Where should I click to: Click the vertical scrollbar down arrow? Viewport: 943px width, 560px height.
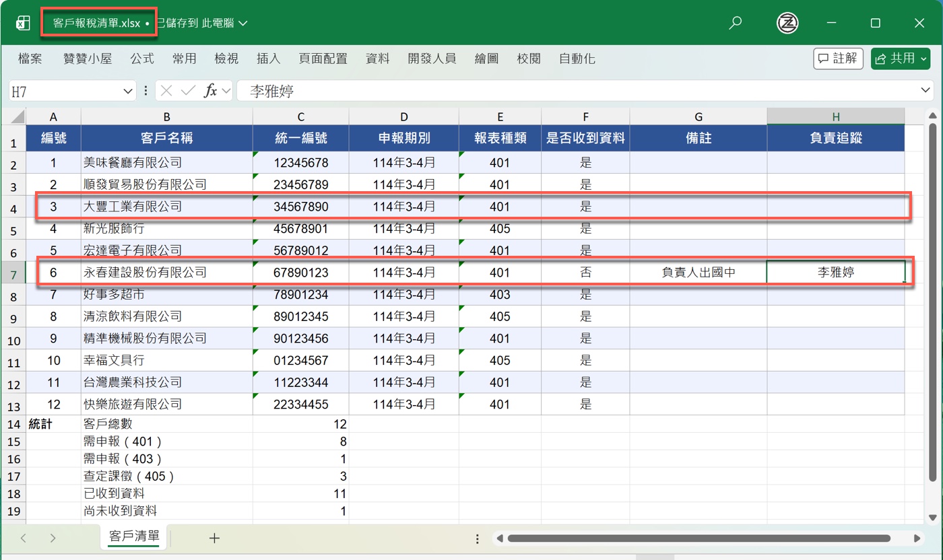[932, 517]
